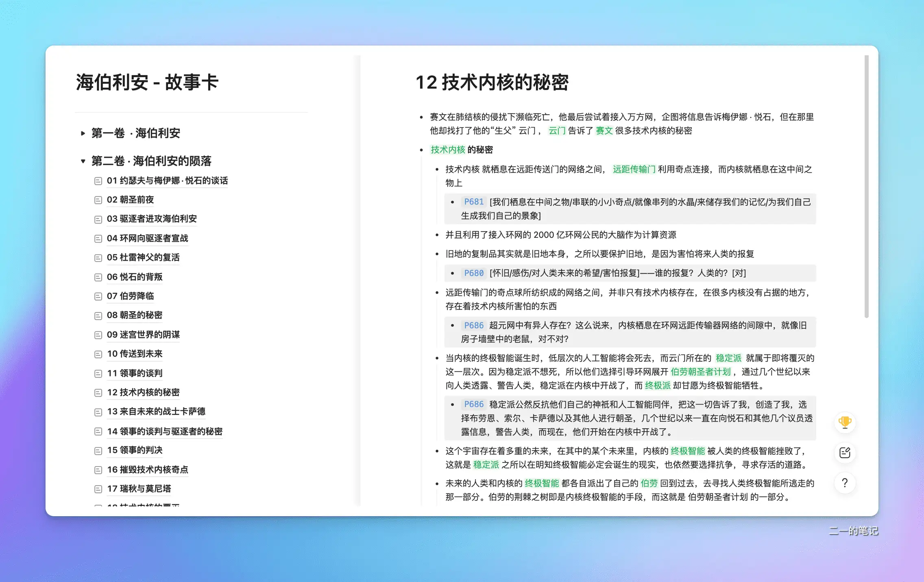Open page 13 来自未来的战士卡萨德
This screenshot has width=924, height=582.
click(x=156, y=411)
